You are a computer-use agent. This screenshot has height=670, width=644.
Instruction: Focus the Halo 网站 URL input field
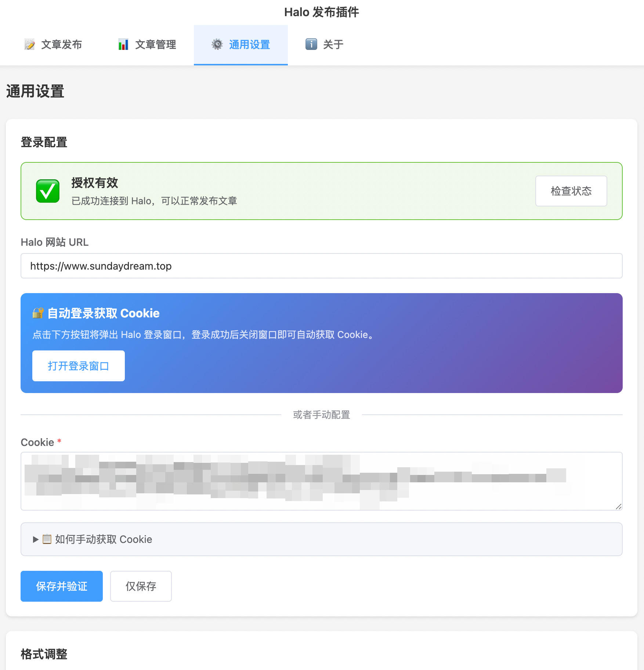click(x=321, y=266)
